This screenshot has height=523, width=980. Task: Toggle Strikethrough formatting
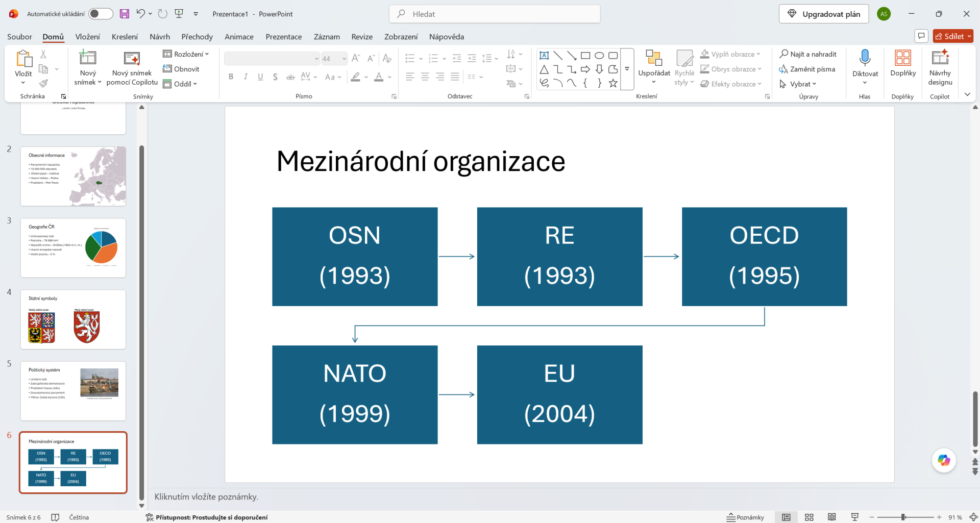tap(290, 77)
